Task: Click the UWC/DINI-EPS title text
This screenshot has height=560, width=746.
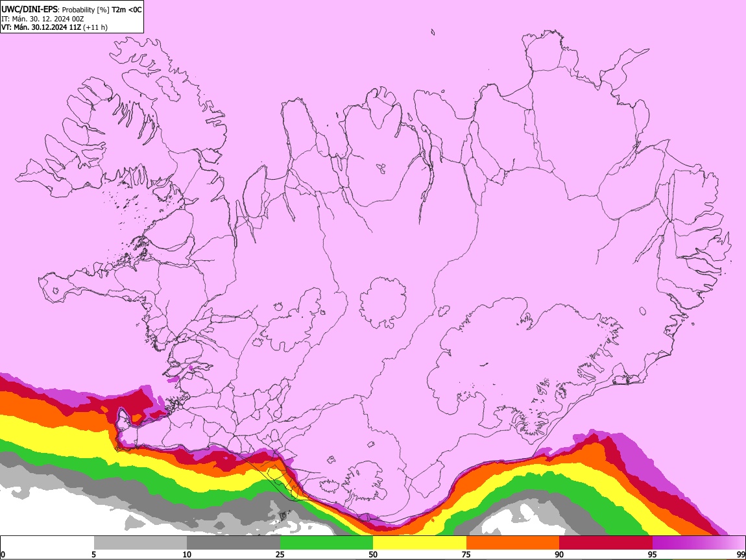Action: (28, 10)
